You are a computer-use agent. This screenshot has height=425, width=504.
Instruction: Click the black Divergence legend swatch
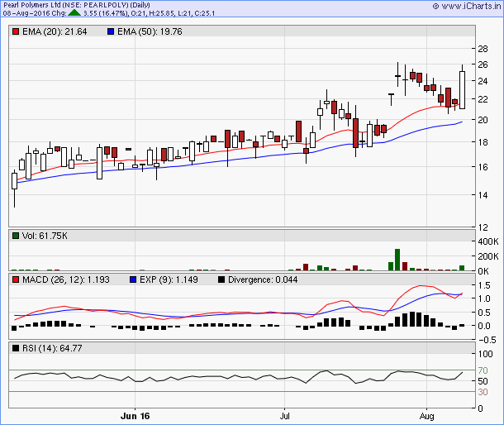pyautogui.click(x=221, y=279)
